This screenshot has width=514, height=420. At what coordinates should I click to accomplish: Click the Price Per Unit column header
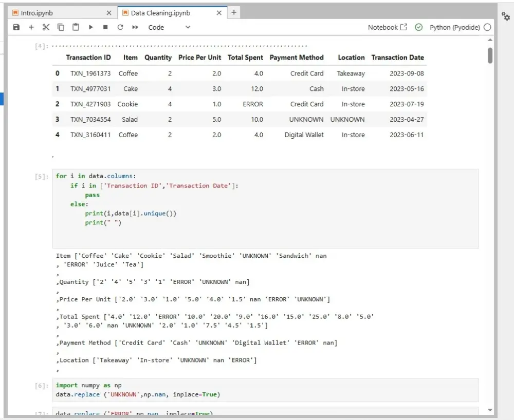pos(199,58)
